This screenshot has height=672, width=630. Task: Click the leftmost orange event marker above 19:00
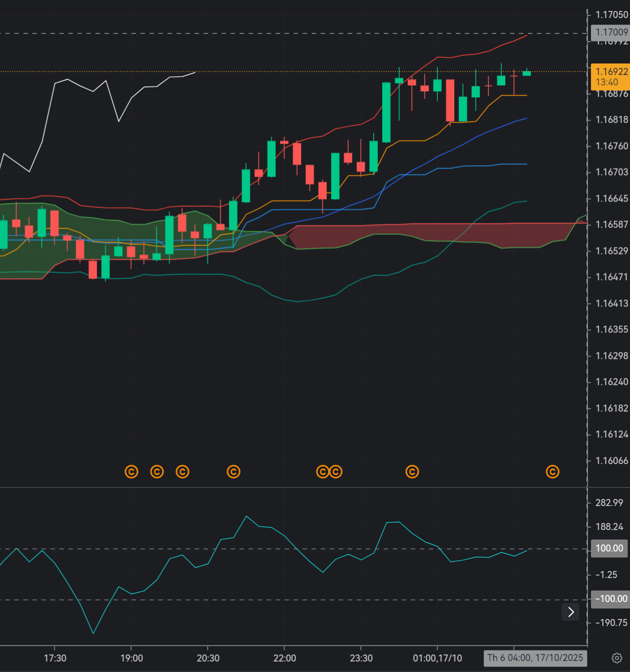(131, 471)
